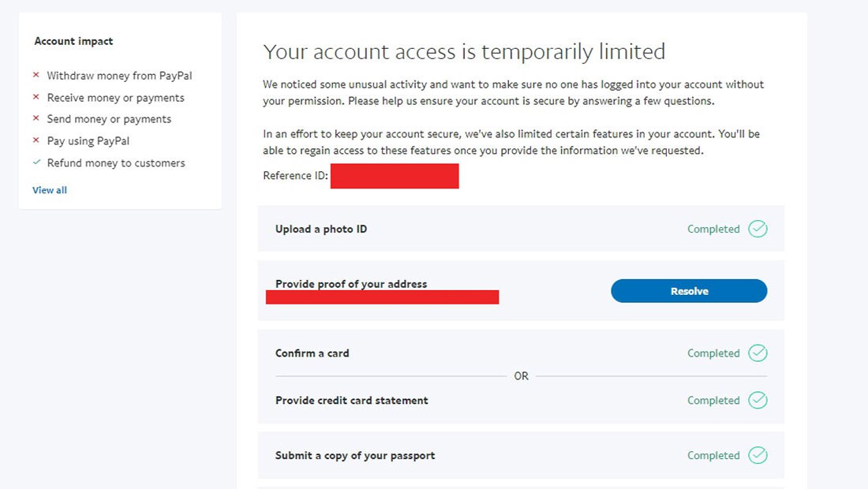Select Provide credit card statement step
This screenshot has width=868, height=489.
click(352, 401)
